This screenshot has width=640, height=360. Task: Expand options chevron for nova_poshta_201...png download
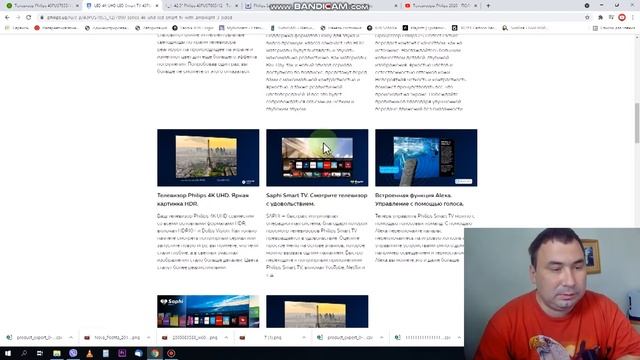click(149, 338)
